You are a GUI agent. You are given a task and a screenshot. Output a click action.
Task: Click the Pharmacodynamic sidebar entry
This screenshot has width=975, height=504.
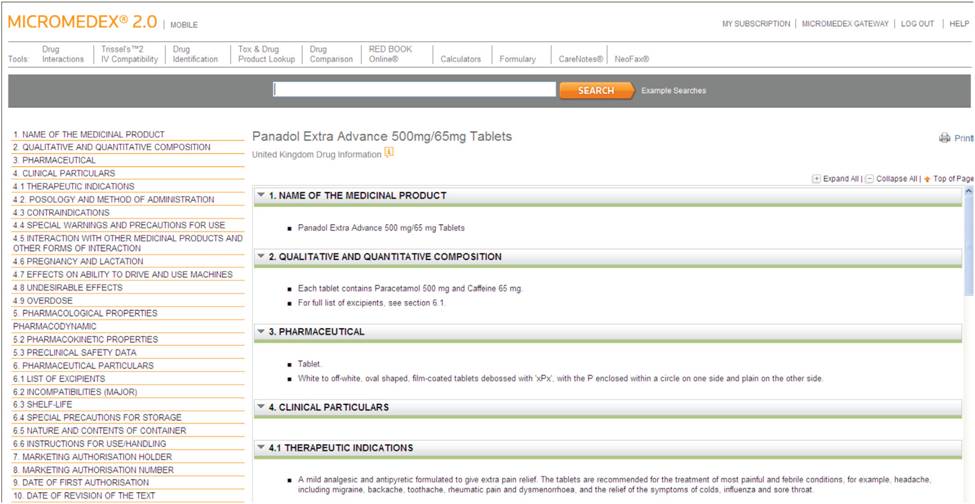point(55,326)
